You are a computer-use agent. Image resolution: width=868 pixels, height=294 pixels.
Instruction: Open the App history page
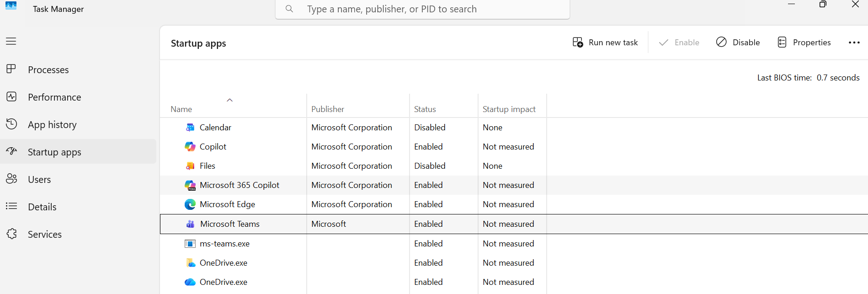click(79, 124)
